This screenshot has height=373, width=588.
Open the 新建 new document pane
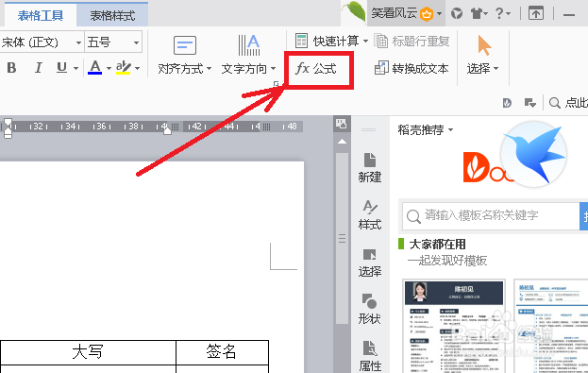click(370, 168)
